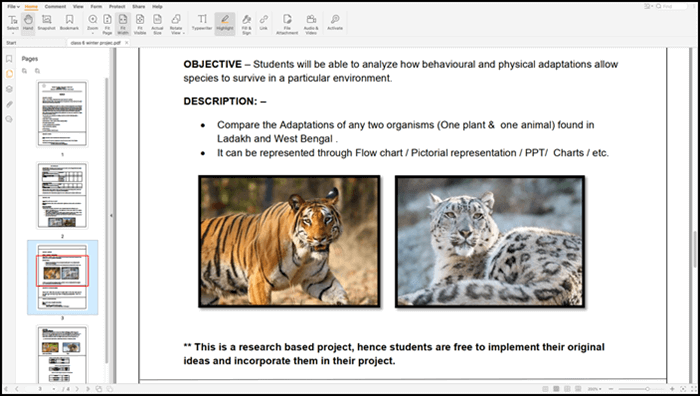Screen dimensions: 700x396
Task: Expand the Rotate View dropdown
Action: [x=176, y=24]
